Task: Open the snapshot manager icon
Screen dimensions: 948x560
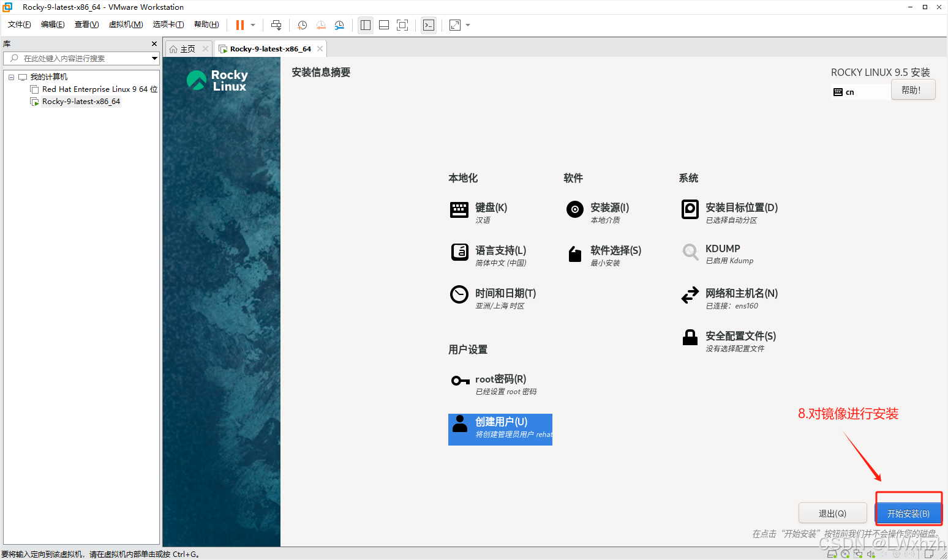Action: 339,25
